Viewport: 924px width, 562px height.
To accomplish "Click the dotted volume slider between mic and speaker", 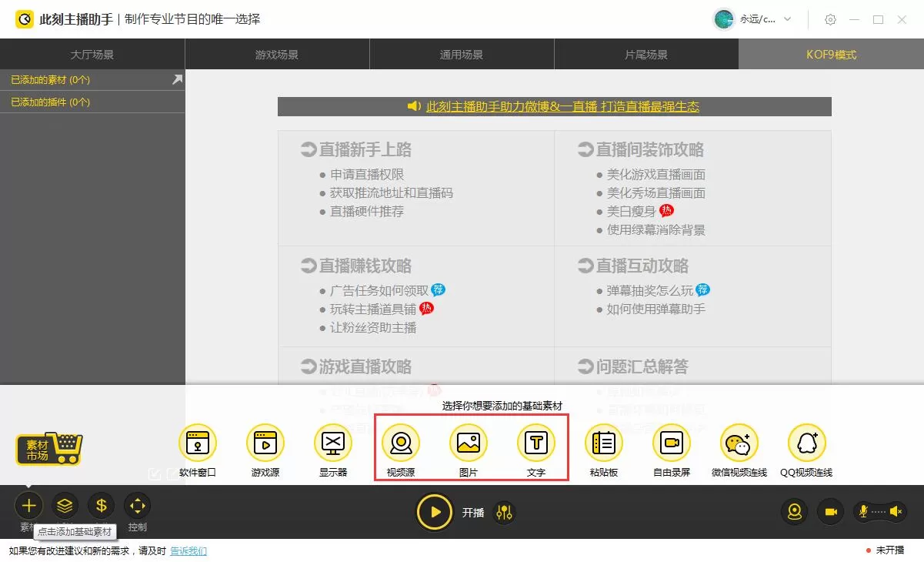I will point(879,511).
